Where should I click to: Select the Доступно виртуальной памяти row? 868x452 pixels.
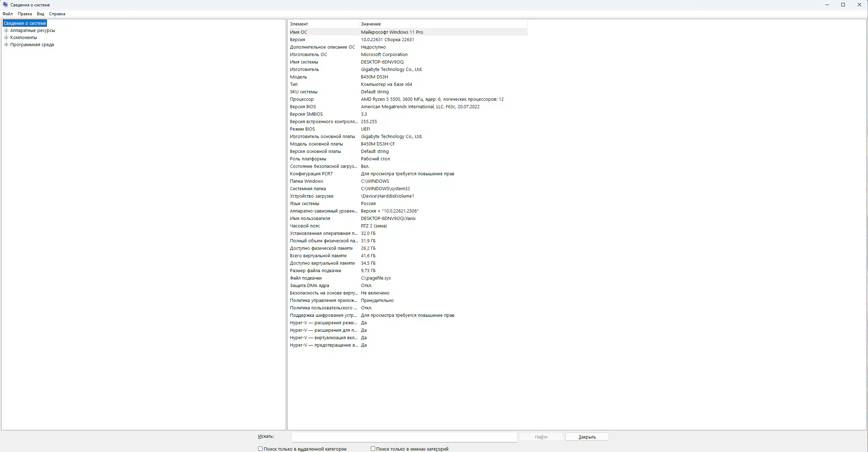(x=408, y=263)
